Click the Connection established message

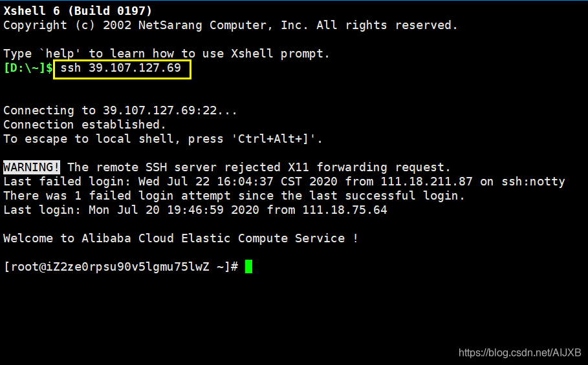coord(84,124)
